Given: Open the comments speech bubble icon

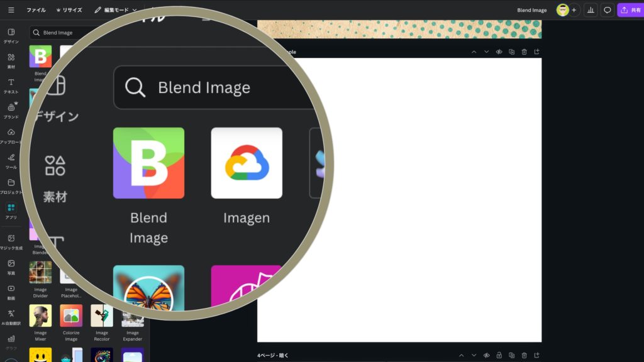Looking at the screenshot, I should pyautogui.click(x=608, y=10).
